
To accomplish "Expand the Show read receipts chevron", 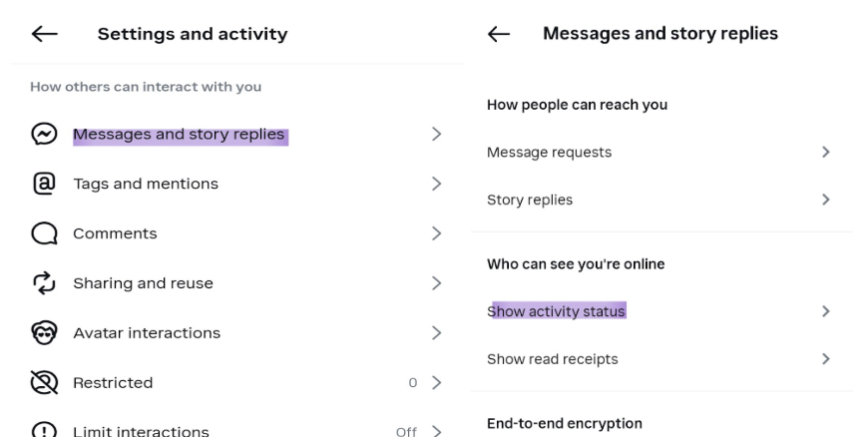I will (x=825, y=359).
